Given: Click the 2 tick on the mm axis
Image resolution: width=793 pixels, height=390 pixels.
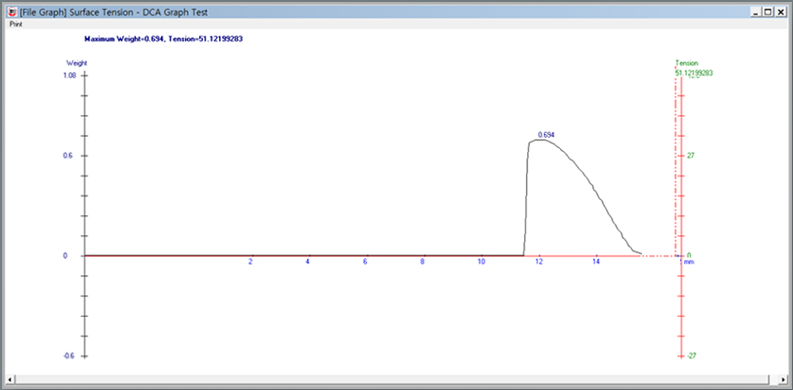Looking at the screenshot, I should [250, 262].
